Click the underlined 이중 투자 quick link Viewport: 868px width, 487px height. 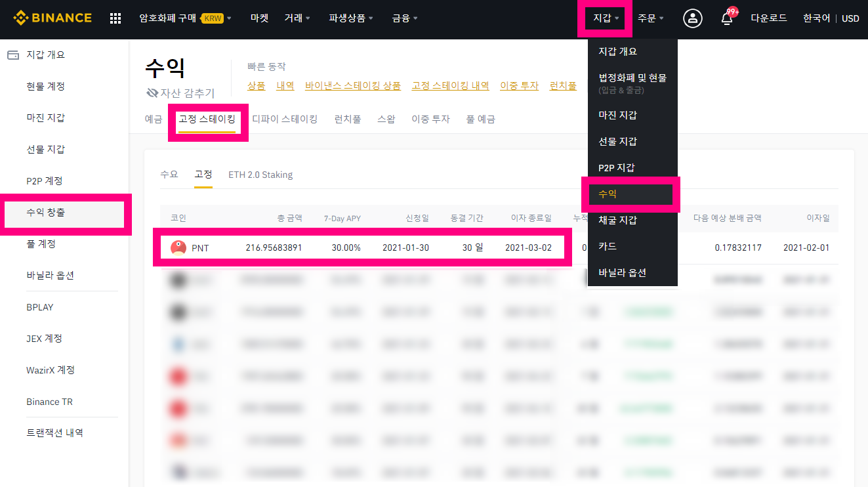click(x=519, y=86)
